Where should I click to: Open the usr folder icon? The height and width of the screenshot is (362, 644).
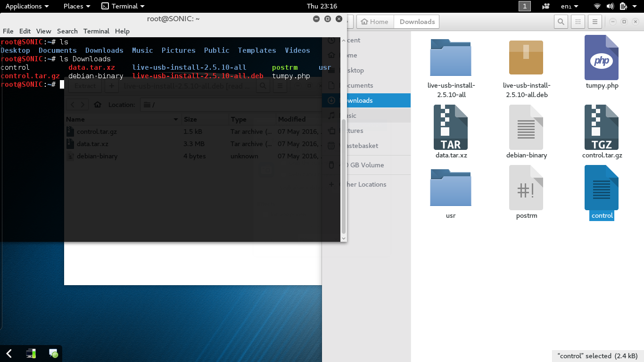(451, 188)
